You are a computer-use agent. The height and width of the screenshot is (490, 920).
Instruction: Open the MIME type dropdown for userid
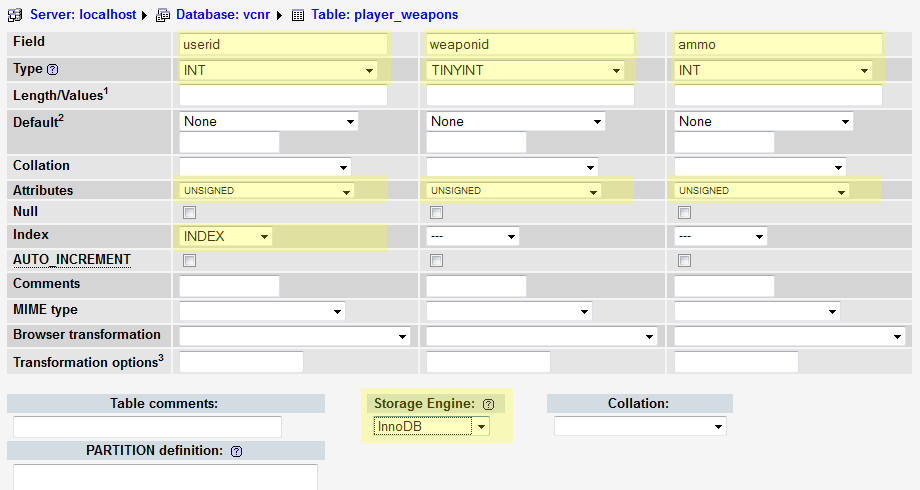[262, 311]
